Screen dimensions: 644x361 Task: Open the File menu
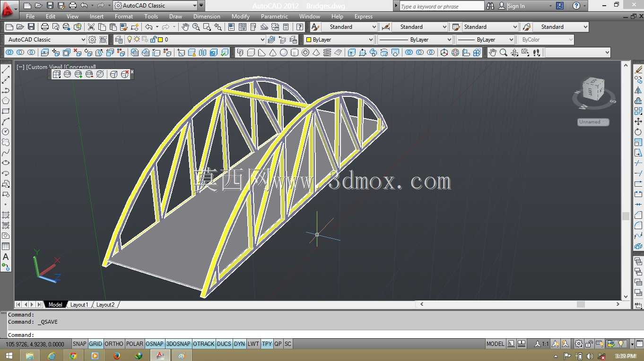[x=30, y=17]
